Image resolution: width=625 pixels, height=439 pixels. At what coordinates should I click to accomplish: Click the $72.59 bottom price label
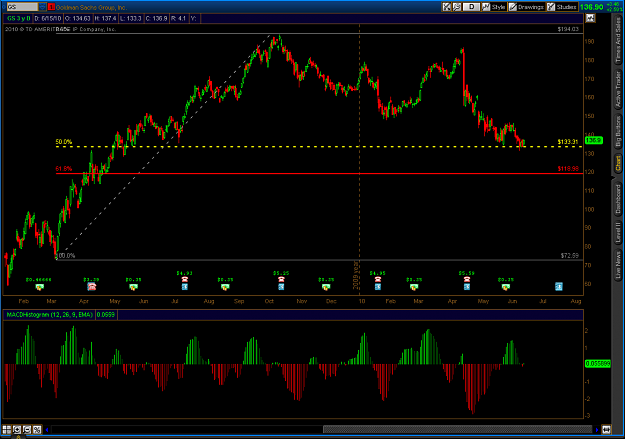click(569, 256)
